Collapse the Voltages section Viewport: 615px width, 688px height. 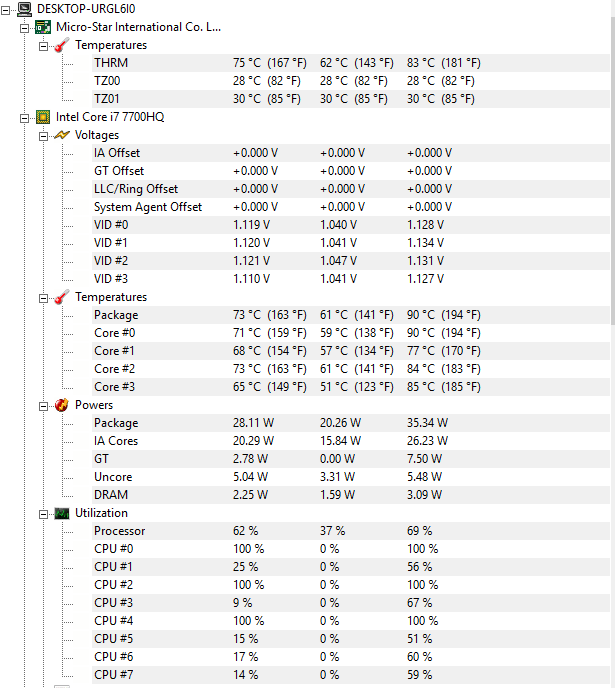(44, 135)
